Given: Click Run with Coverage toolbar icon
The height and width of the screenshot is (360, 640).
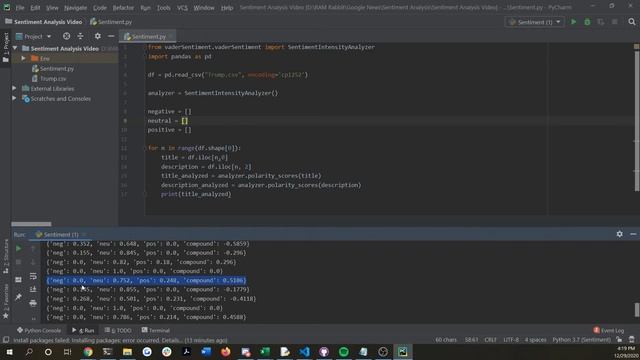Looking at the screenshot, I should (600, 22).
